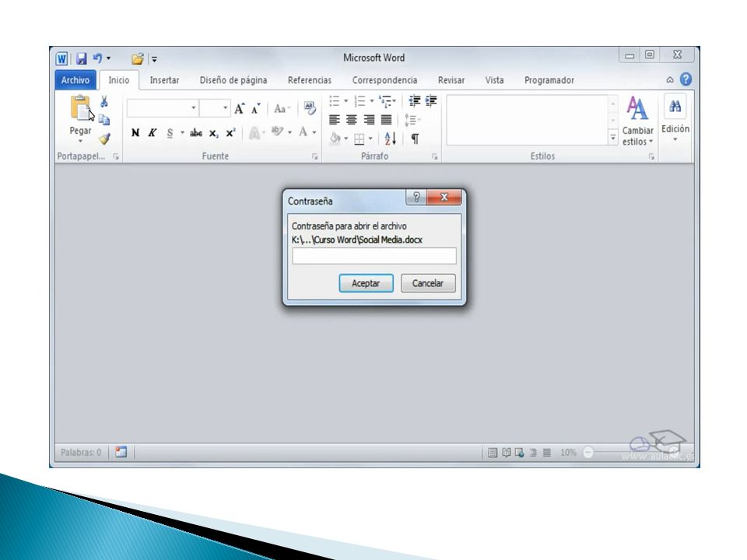The height and width of the screenshot is (560, 747).
Task: Click the Save icon in quick access toolbar
Action: pos(82,58)
